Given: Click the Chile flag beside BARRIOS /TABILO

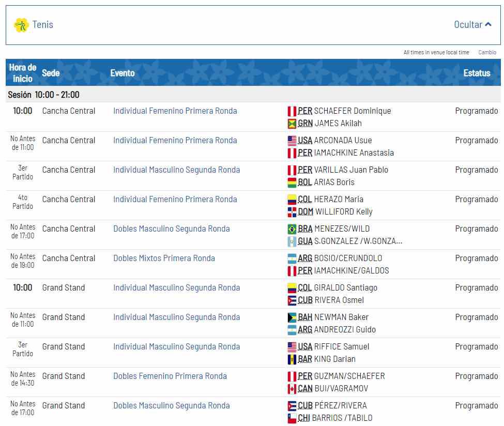Looking at the screenshot, I should pos(292,418).
